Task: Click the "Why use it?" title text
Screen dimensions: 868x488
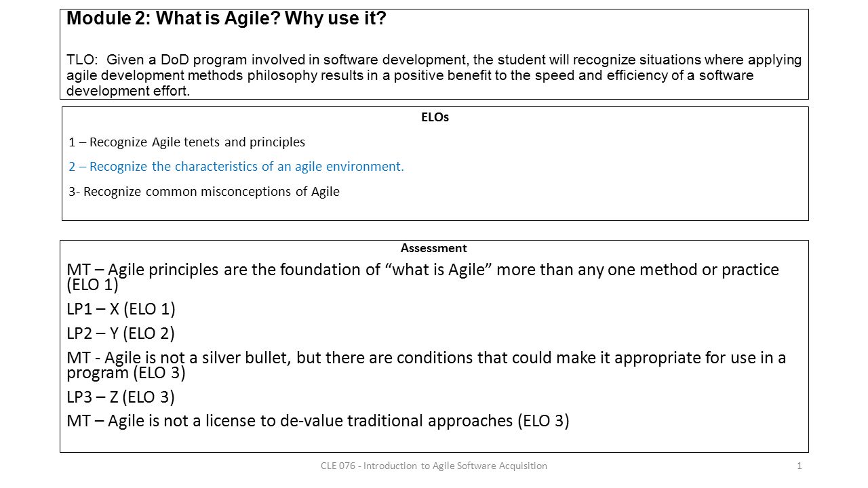Action: pyautogui.click(x=336, y=18)
